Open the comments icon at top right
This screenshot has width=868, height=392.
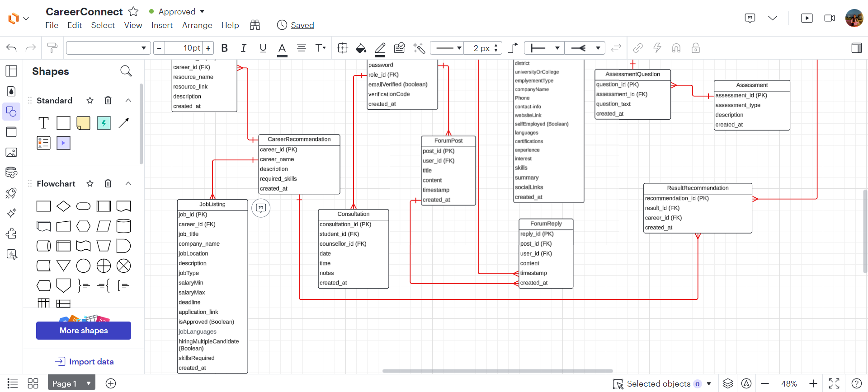(x=750, y=18)
